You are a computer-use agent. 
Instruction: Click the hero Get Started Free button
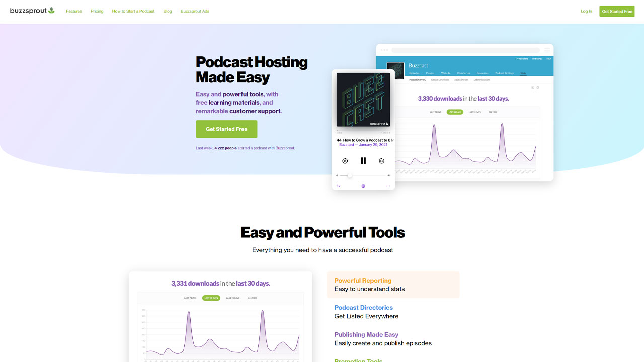point(226,129)
